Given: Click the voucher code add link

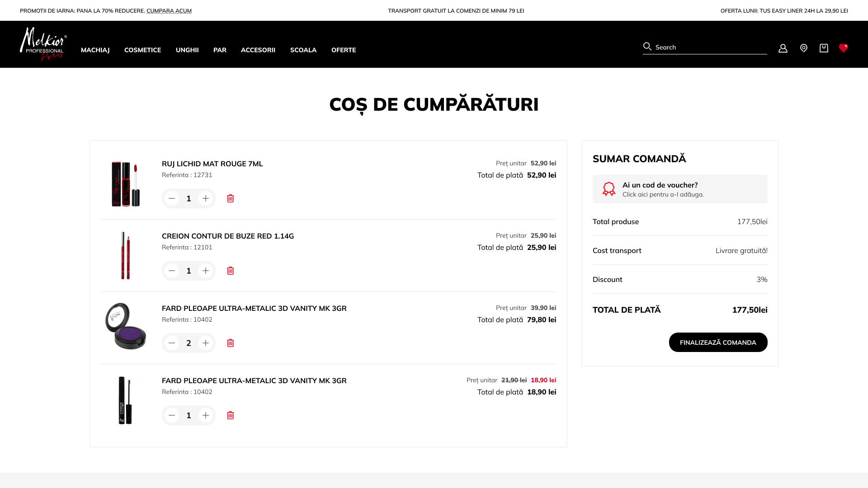Looking at the screenshot, I should 663,194.
